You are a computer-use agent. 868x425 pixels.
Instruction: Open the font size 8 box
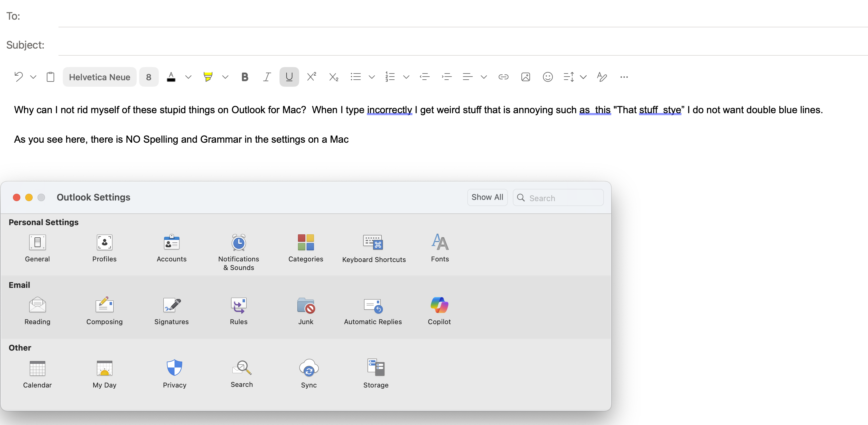click(x=149, y=77)
